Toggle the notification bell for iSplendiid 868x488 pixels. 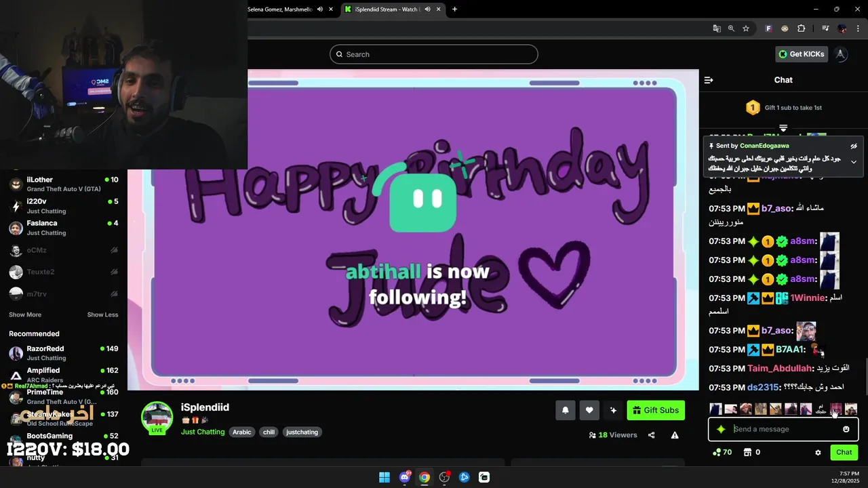point(566,410)
